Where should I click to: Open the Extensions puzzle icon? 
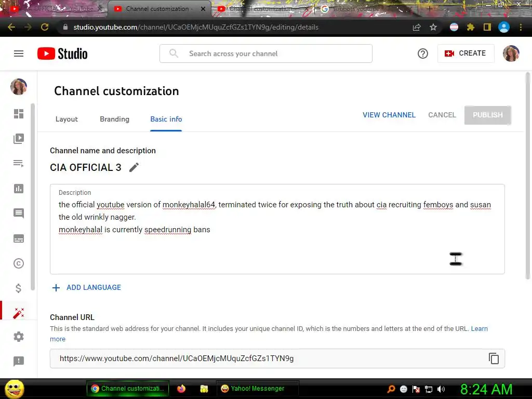[471, 27]
